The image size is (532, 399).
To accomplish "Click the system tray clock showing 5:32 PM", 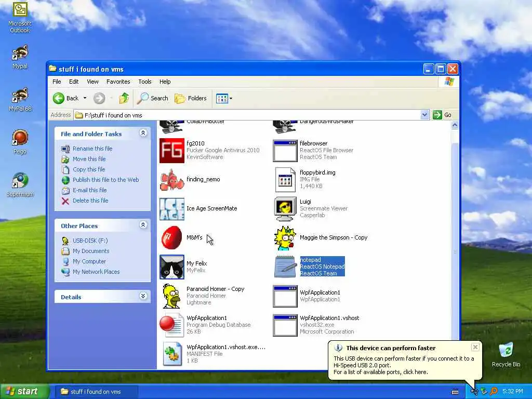I will point(513,392).
